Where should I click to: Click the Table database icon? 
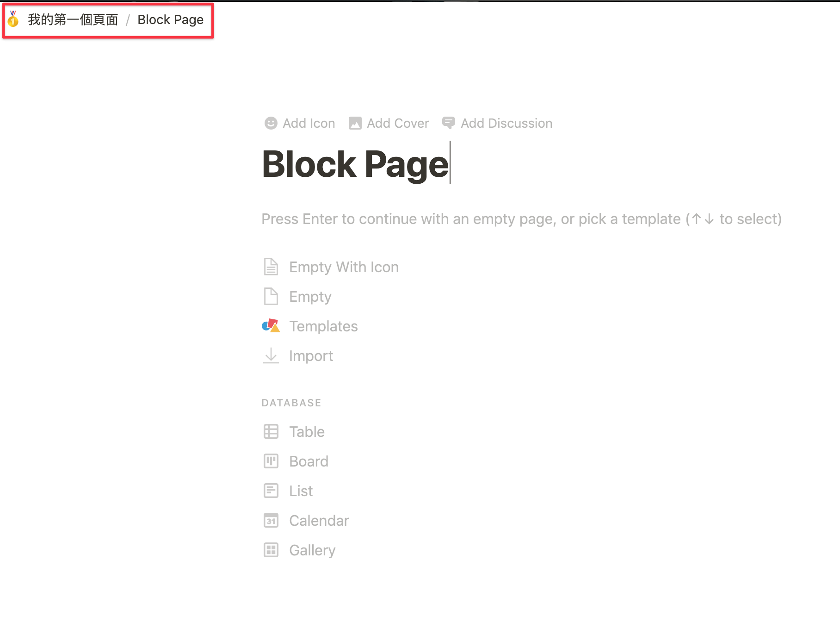click(x=271, y=431)
